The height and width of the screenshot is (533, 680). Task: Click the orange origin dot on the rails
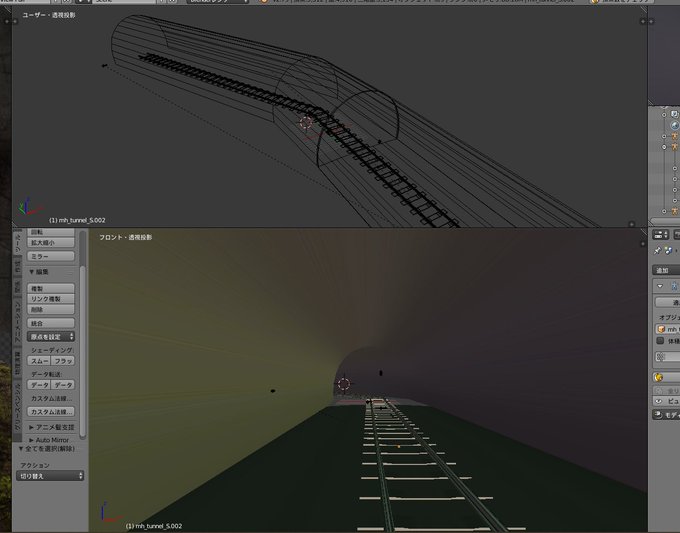coord(399,446)
